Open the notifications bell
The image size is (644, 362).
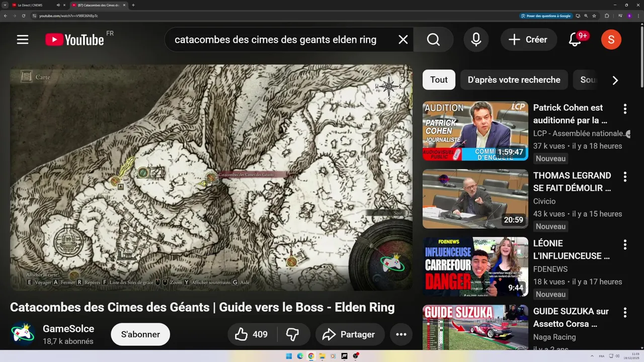[575, 40]
